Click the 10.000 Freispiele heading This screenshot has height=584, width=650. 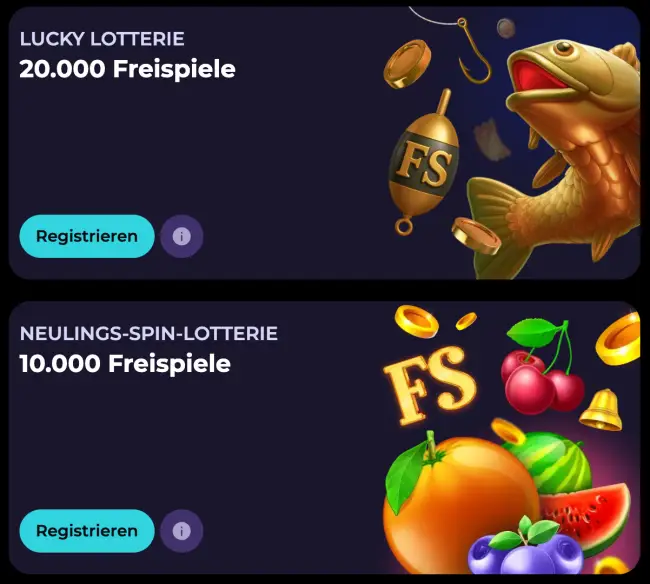pyautogui.click(x=125, y=363)
